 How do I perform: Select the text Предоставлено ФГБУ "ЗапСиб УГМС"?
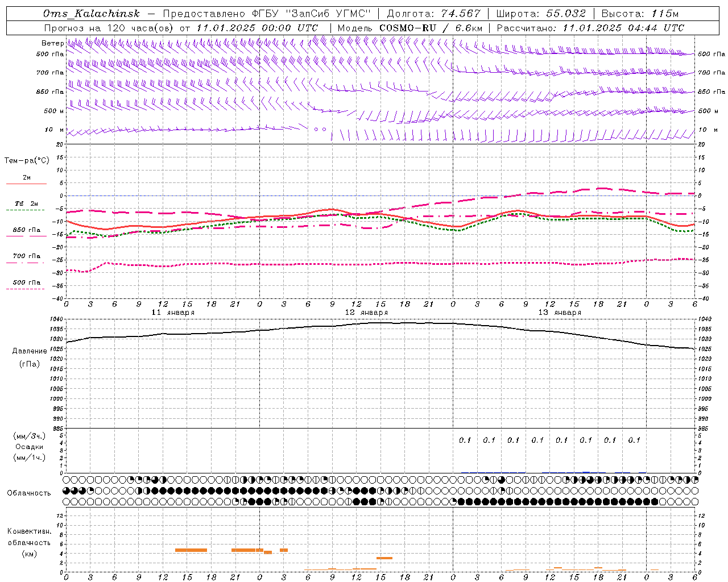pos(267,14)
